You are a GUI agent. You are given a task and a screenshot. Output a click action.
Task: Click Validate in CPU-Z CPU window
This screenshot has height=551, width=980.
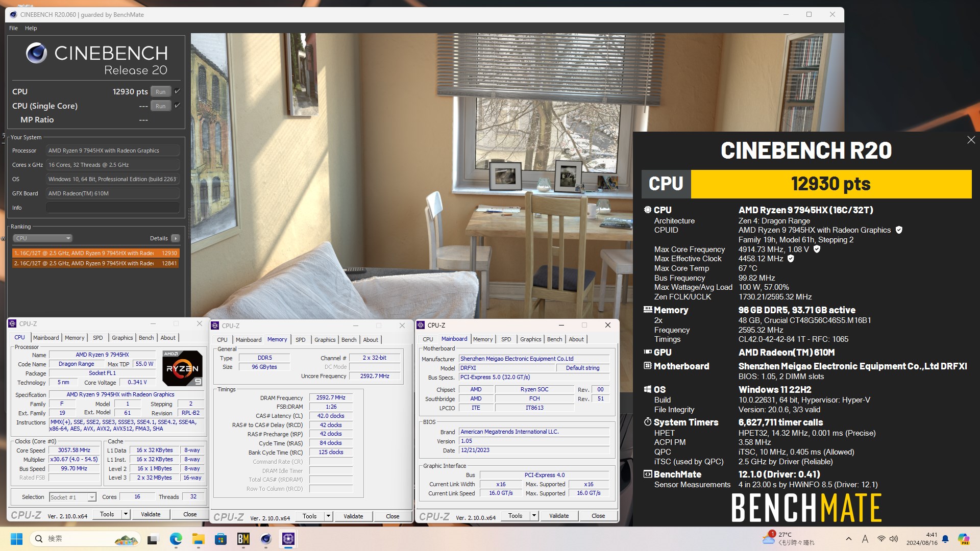151,514
